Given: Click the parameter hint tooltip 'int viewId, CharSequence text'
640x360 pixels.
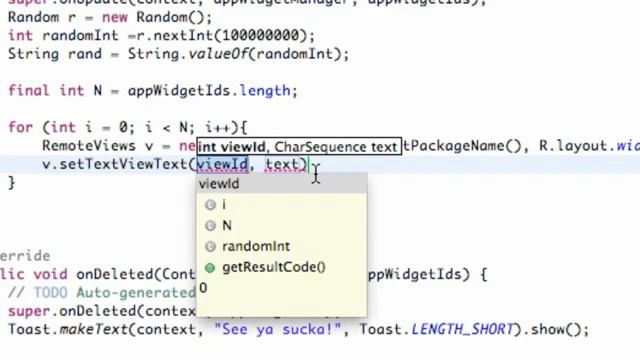Looking at the screenshot, I should (x=299, y=147).
